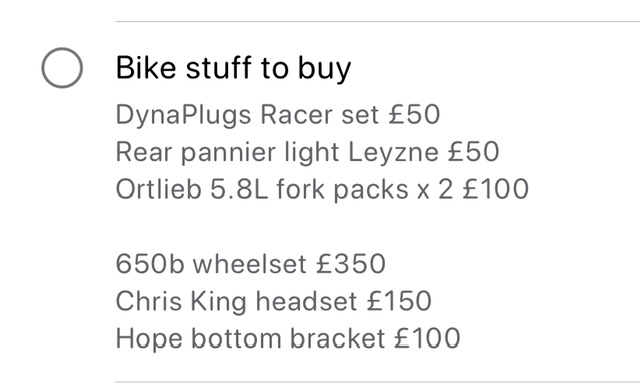
Task: Click the £50 price after Racer set
Action: 414,115
